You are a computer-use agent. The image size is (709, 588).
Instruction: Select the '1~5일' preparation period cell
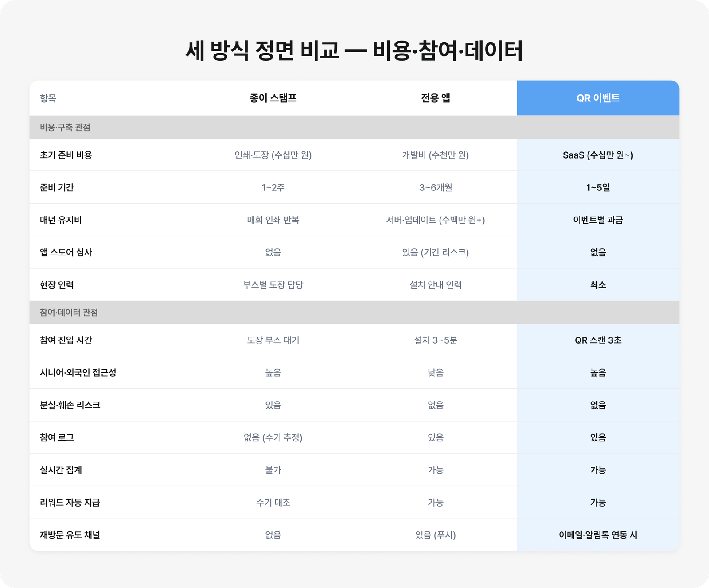598,187
